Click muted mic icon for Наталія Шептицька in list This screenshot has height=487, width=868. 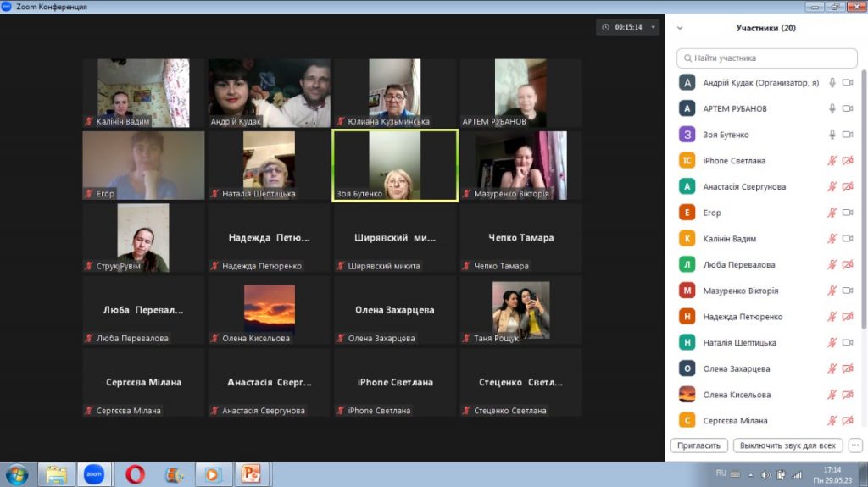pos(832,342)
